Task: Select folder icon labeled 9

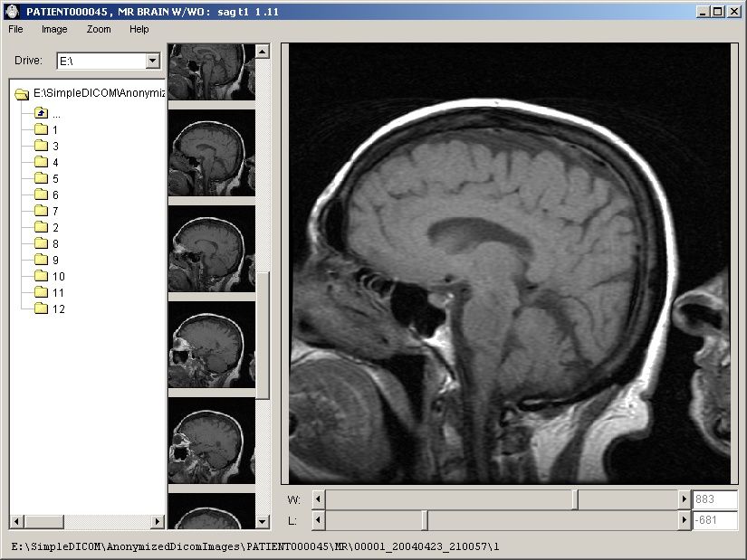Action: 42,260
